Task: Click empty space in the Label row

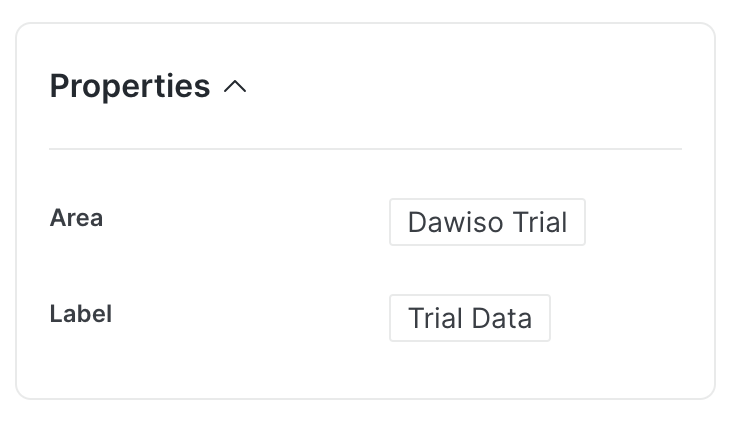Action: point(250,316)
